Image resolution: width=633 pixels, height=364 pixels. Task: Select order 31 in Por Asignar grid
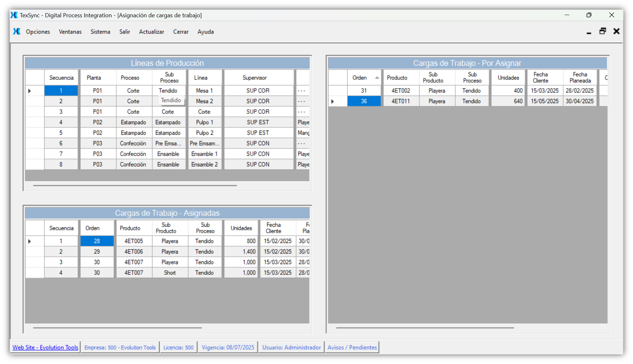(364, 91)
